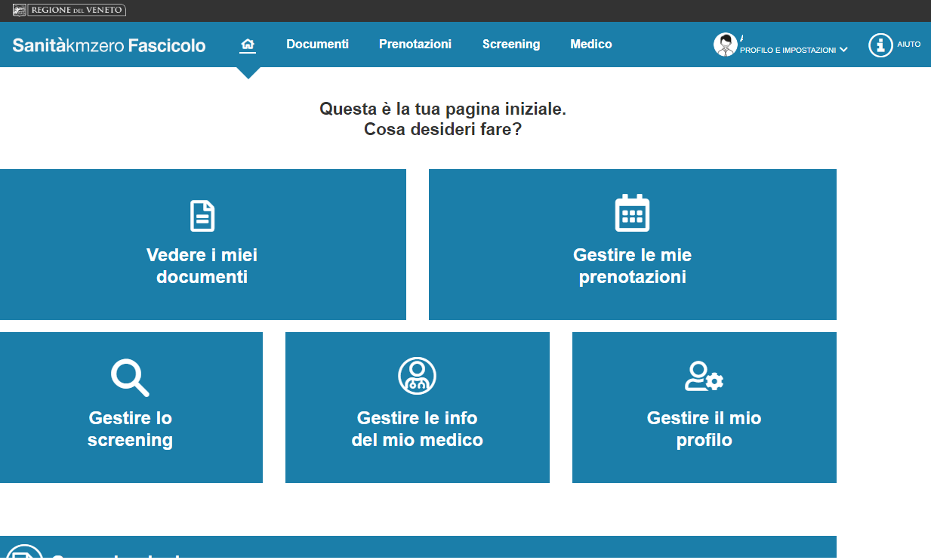Click the Aiuto info icon
Viewport: 931px width, 560px height.
[880, 45]
